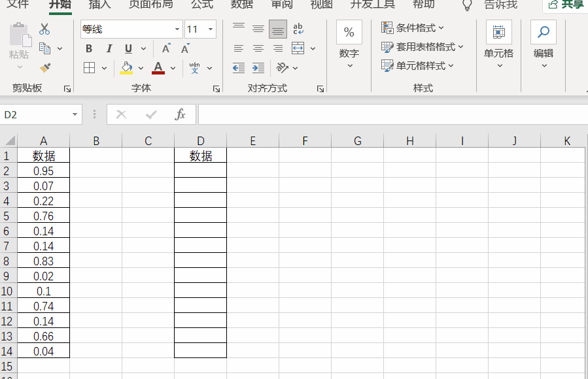Expand the Name Box dropdown
Viewport: 588px width, 379px height.
(x=75, y=114)
